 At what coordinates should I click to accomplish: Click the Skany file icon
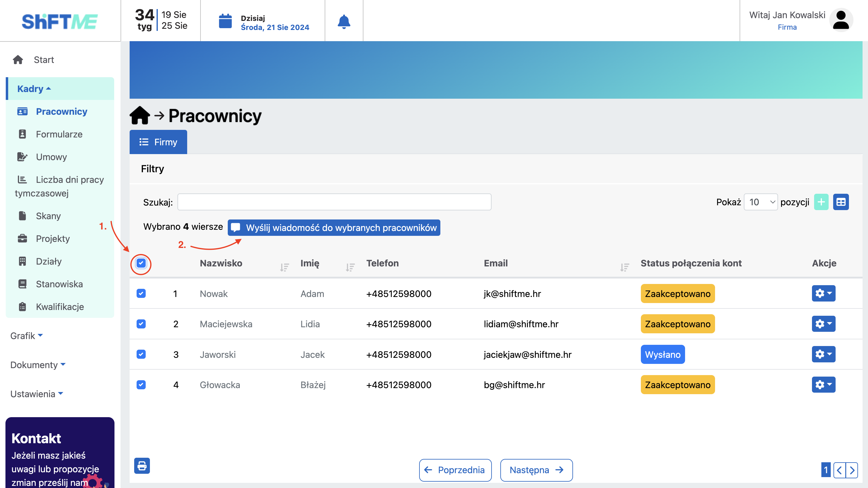22,216
